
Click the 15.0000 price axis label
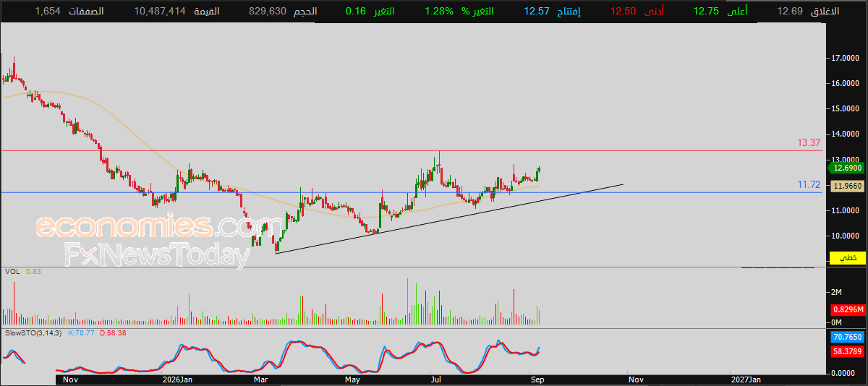[846, 108]
